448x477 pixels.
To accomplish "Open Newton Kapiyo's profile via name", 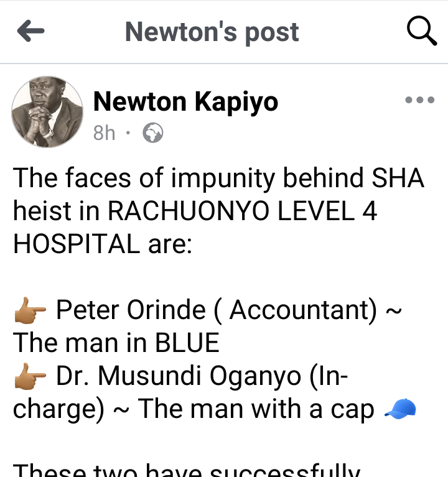I will tap(185, 101).
